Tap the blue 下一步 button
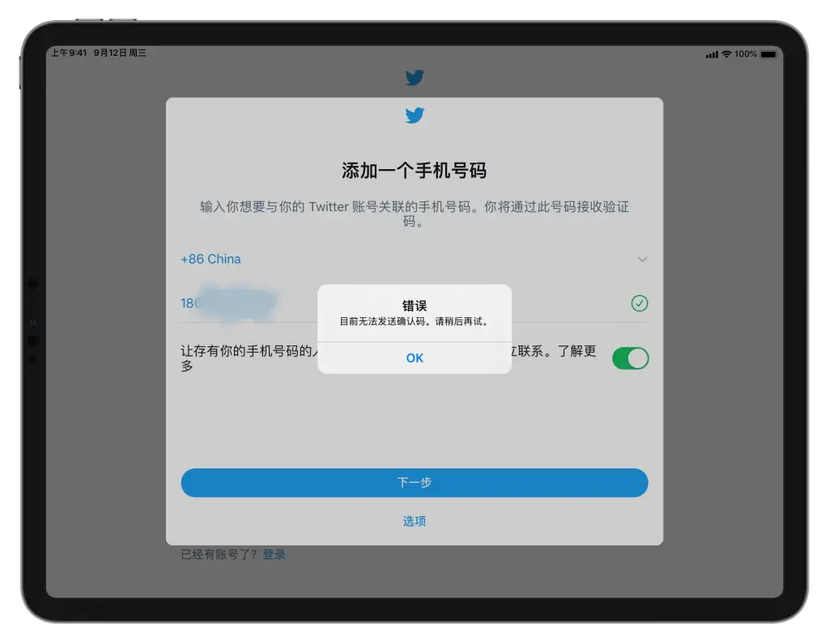 [x=414, y=482]
